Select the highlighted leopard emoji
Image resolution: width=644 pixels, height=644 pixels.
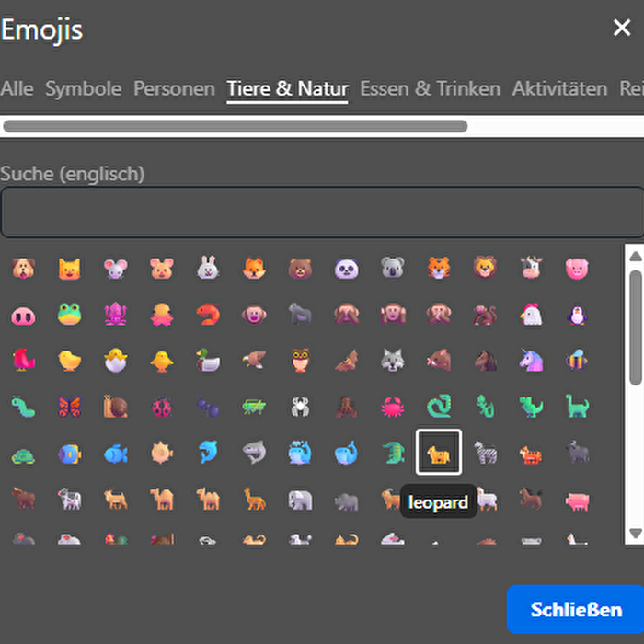439,453
